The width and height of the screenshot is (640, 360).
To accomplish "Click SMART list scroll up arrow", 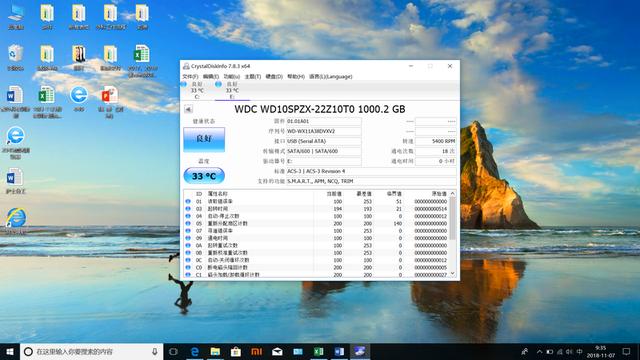I will [x=453, y=193].
